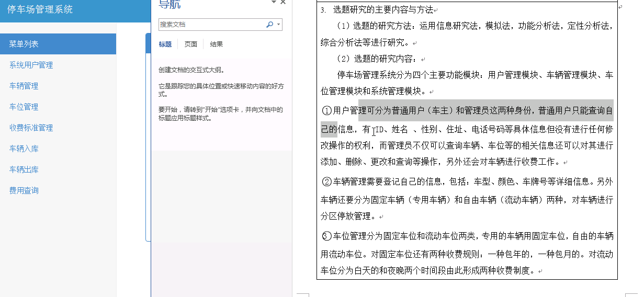644x297 pixels.
Task: Click the magnifier search icon in navigation pane
Action: point(269,24)
